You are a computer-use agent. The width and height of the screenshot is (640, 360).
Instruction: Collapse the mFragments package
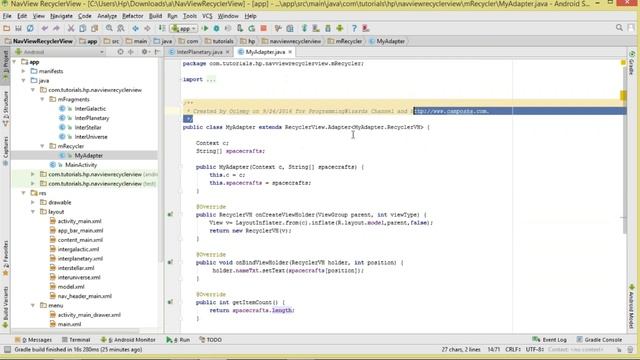[x=42, y=99]
